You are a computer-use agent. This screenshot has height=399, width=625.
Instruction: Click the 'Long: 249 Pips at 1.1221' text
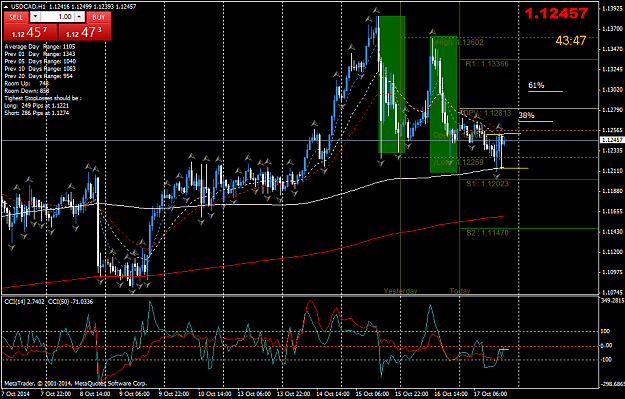tap(37, 106)
